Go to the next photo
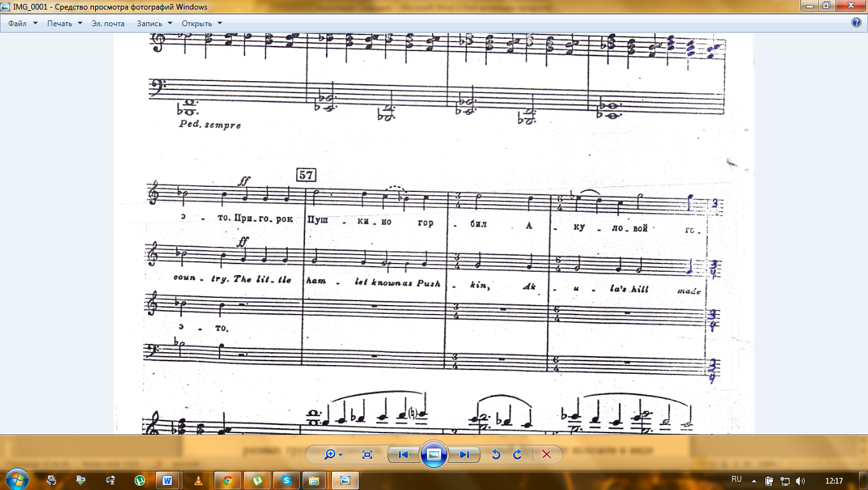The image size is (868, 490). (x=464, y=454)
